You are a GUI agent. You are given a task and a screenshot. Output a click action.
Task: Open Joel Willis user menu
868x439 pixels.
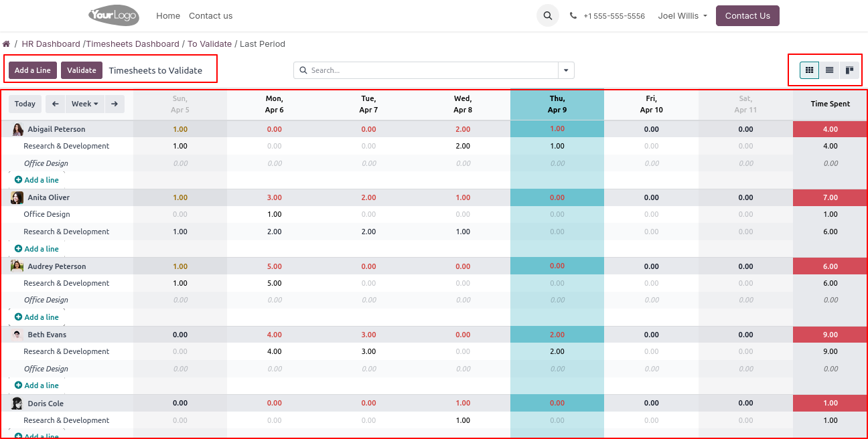tap(682, 16)
